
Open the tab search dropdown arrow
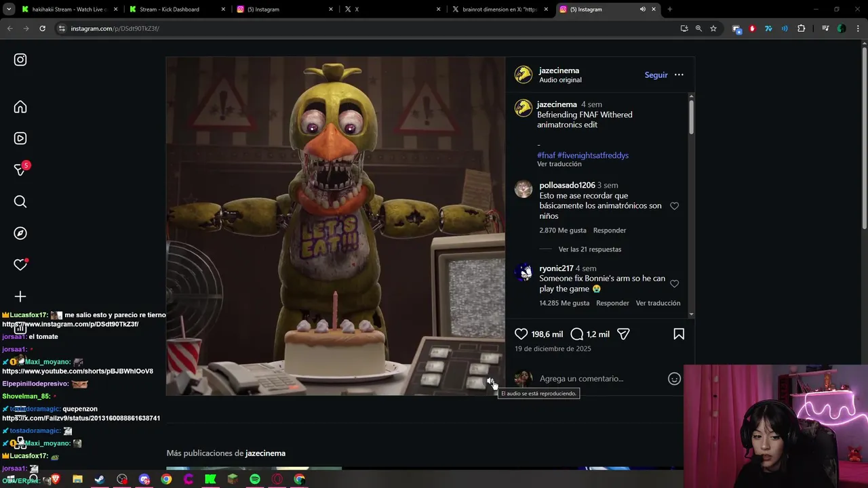9,9
